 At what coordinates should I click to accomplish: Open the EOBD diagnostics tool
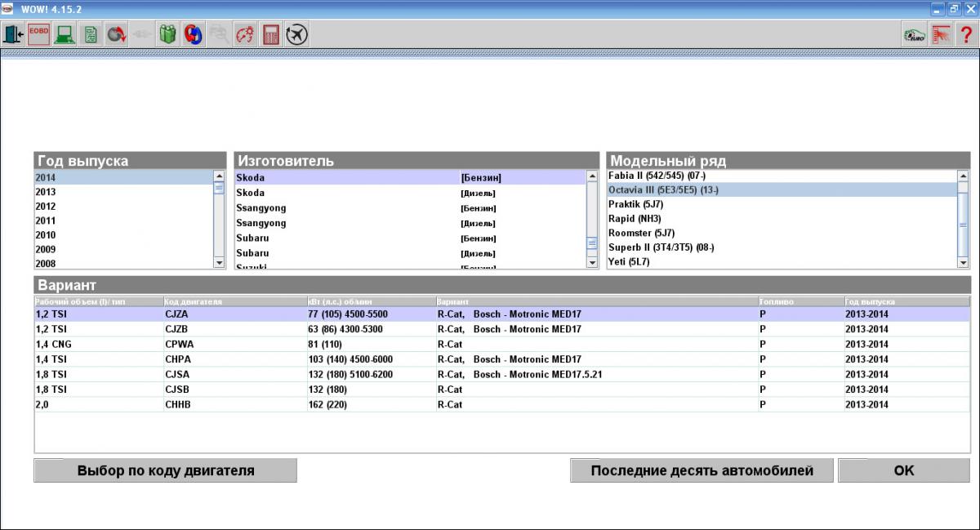tap(39, 34)
